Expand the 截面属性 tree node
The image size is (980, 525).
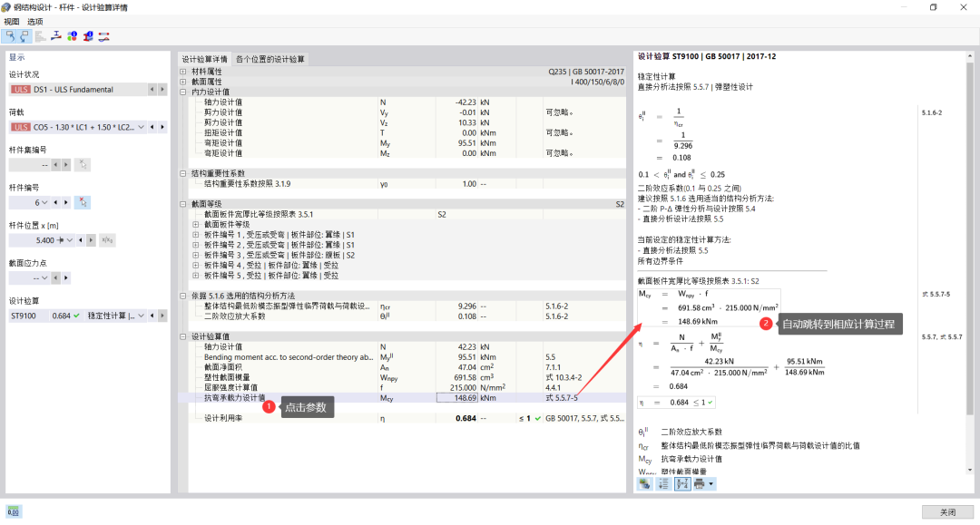(x=183, y=82)
